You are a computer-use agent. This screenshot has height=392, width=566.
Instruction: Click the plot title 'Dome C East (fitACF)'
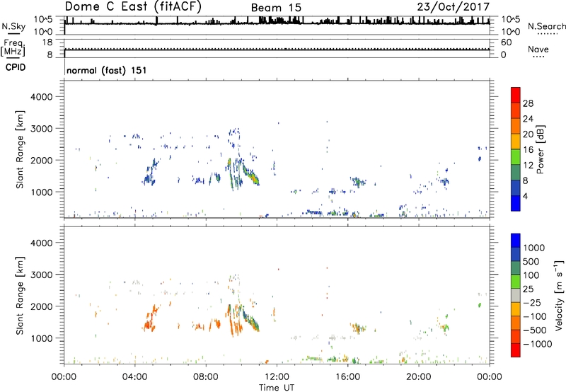pos(133,6)
